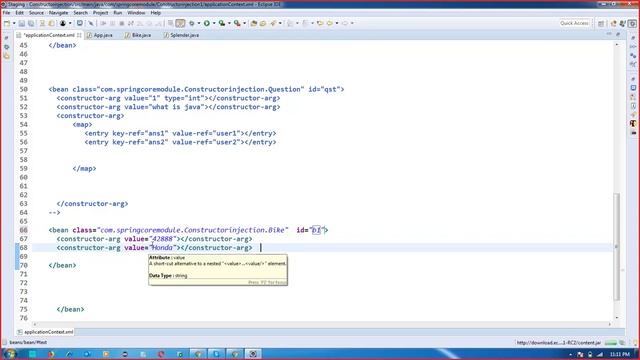
Task: Click the top icon in right sidebar
Action: [633, 38]
